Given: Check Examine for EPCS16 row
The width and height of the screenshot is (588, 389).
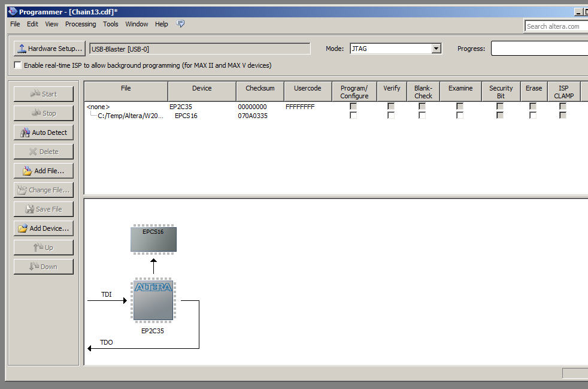Looking at the screenshot, I should pos(460,115).
